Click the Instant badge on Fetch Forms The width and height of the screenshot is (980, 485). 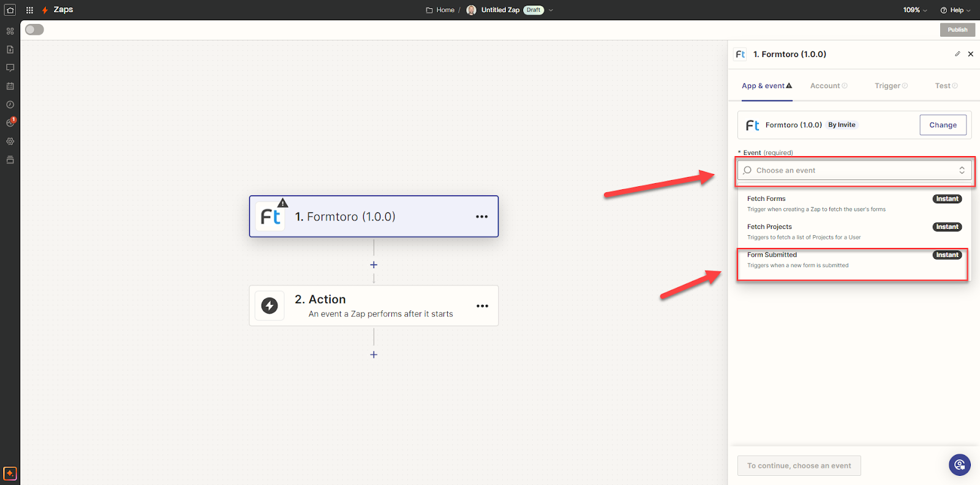click(947, 199)
